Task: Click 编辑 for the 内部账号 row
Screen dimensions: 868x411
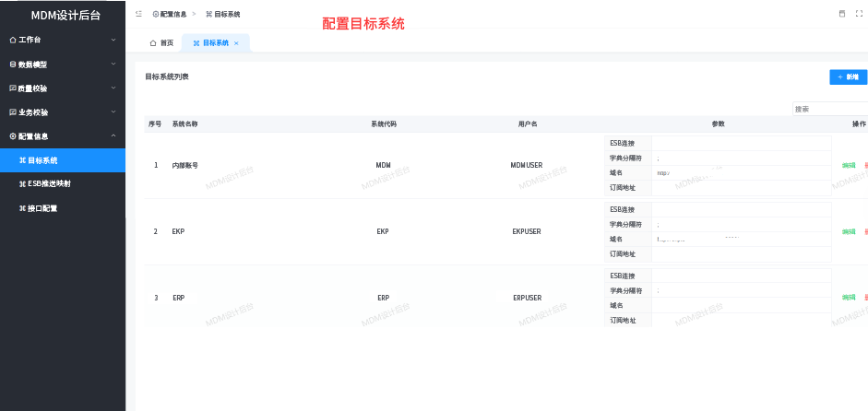Action: pyautogui.click(x=849, y=166)
